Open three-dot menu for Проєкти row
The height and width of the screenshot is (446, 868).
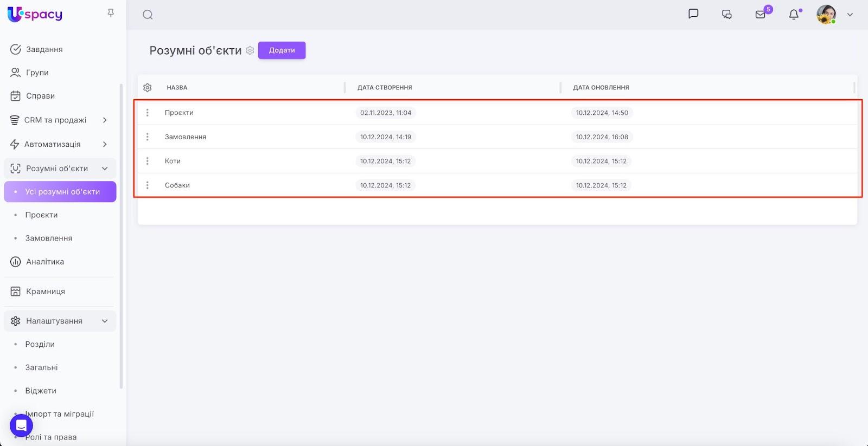[x=147, y=113]
